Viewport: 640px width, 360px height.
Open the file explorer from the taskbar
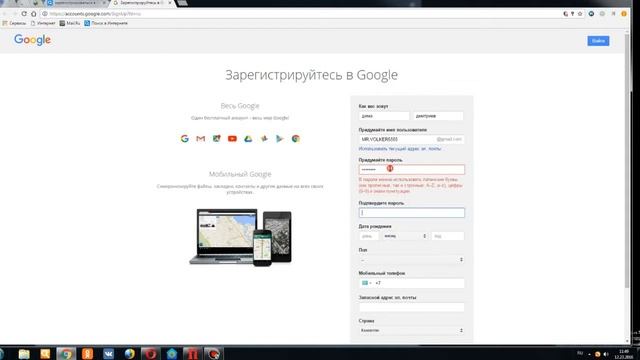point(24,354)
